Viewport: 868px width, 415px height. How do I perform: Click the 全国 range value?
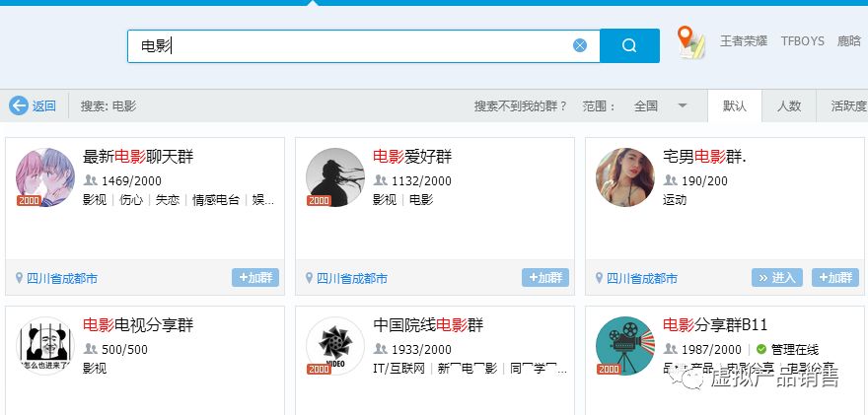click(x=646, y=105)
